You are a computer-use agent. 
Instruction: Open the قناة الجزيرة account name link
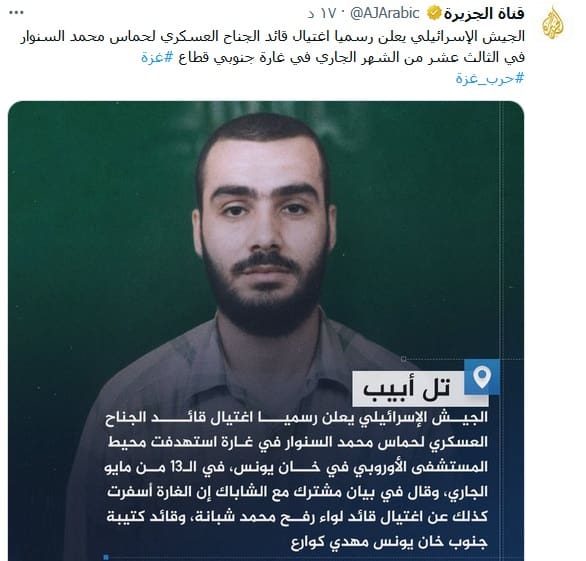click(x=484, y=14)
